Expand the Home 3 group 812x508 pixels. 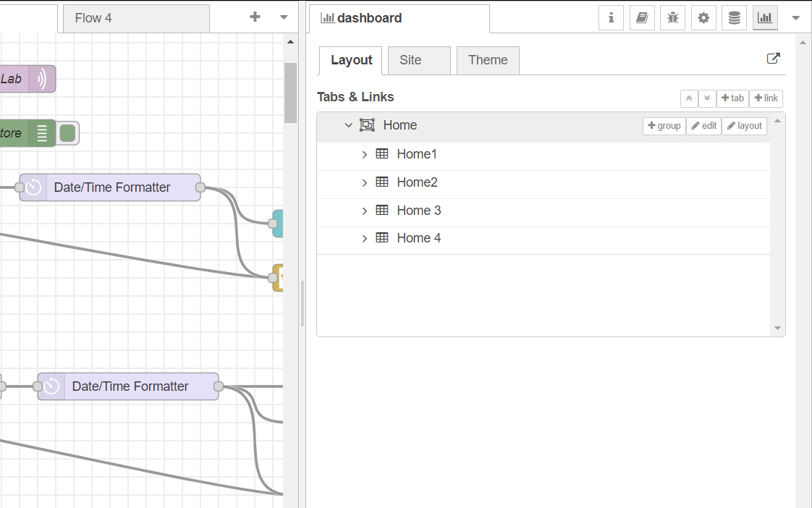(365, 211)
